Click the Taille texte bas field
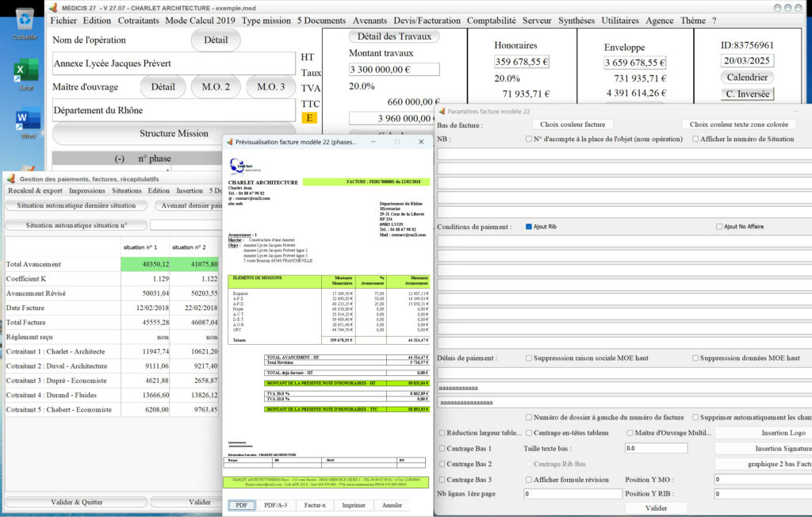Image resolution: width=812 pixels, height=517 pixels. (656, 448)
